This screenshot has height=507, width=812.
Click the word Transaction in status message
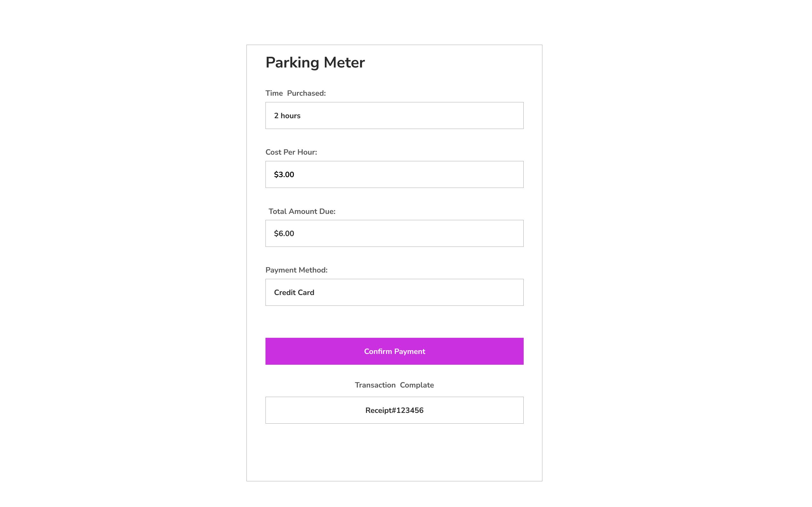pyautogui.click(x=375, y=385)
